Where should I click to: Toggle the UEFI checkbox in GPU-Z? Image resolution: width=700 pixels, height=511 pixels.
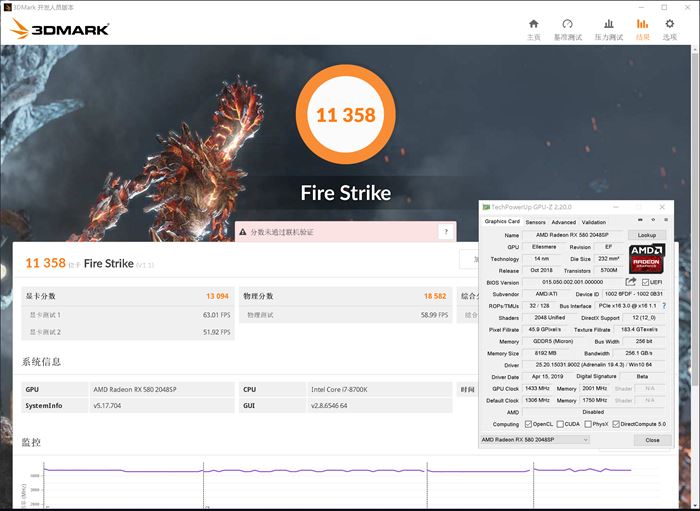pyautogui.click(x=645, y=282)
